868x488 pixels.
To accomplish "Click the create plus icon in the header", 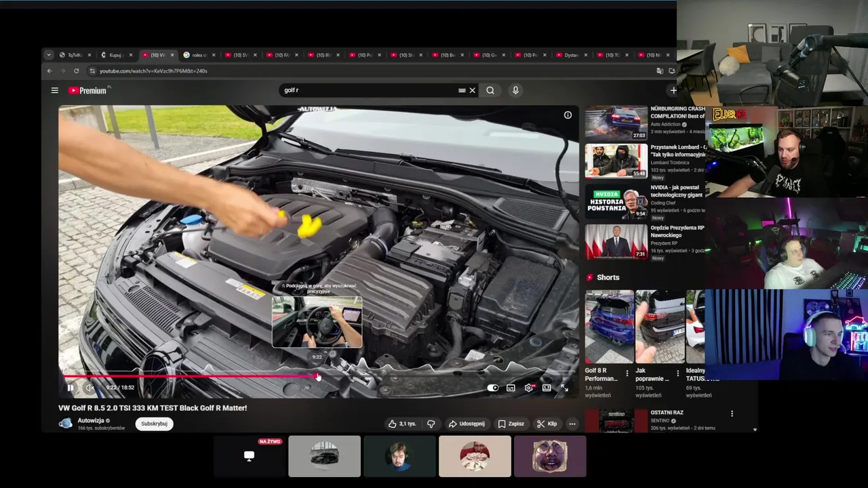I will point(673,90).
